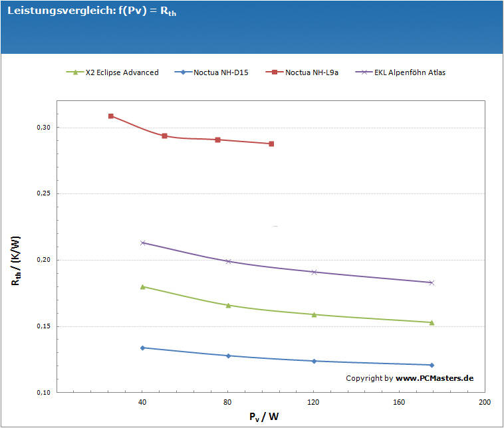Click the red square point near 75 W
The image size is (504, 428).
tap(217, 140)
